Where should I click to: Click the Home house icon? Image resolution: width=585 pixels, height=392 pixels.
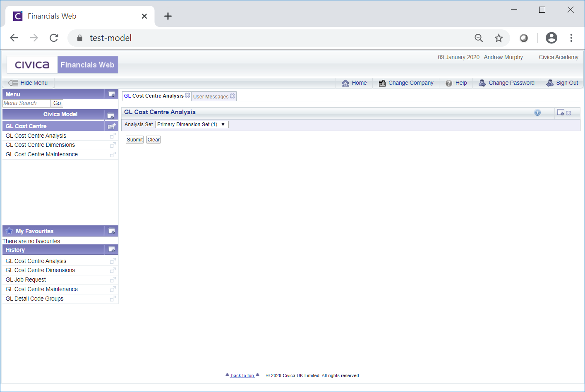345,83
